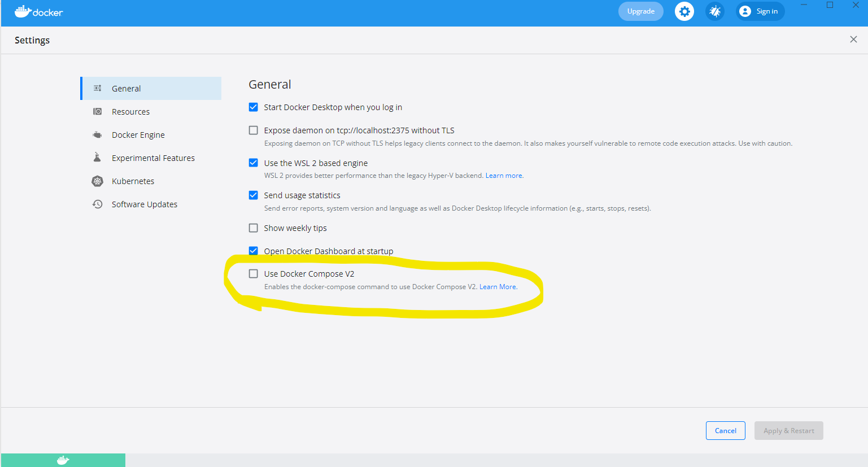Open settings via the gear icon
The image size is (868, 467).
pyautogui.click(x=684, y=11)
